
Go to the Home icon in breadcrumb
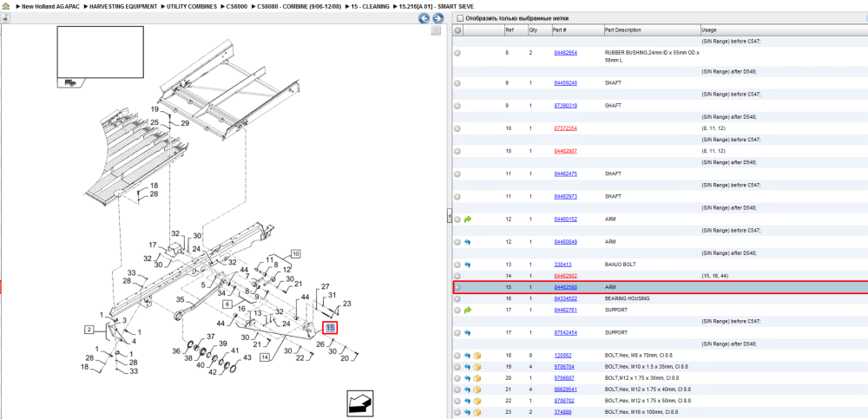pos(5,6)
